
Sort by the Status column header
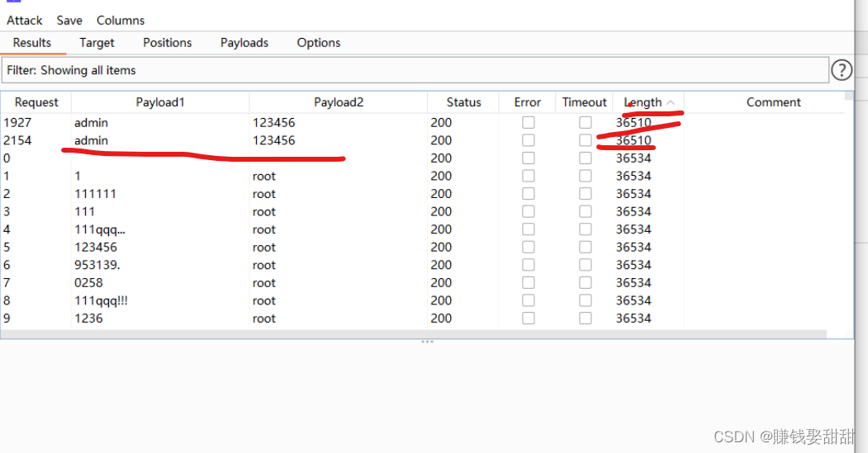[463, 102]
